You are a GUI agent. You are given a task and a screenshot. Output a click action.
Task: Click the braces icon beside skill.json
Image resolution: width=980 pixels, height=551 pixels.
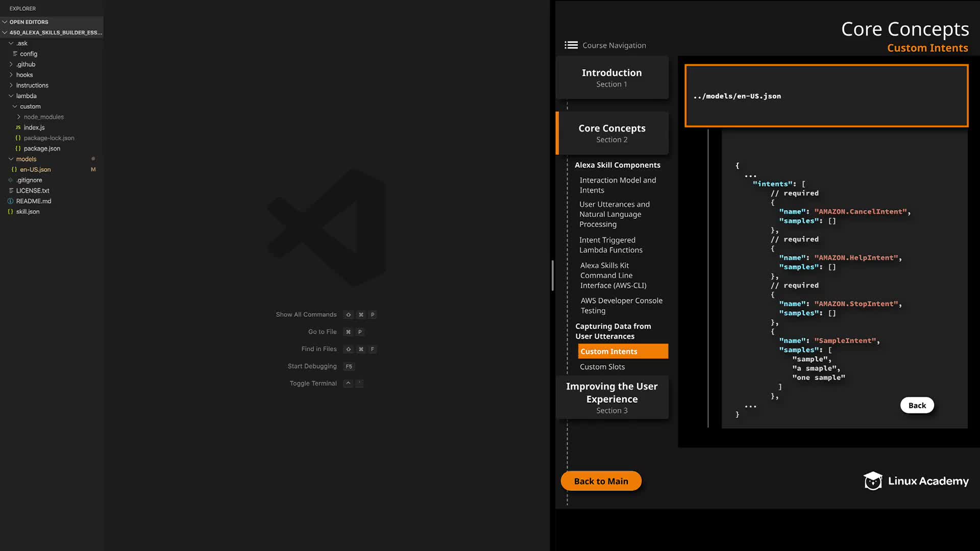[x=10, y=212]
